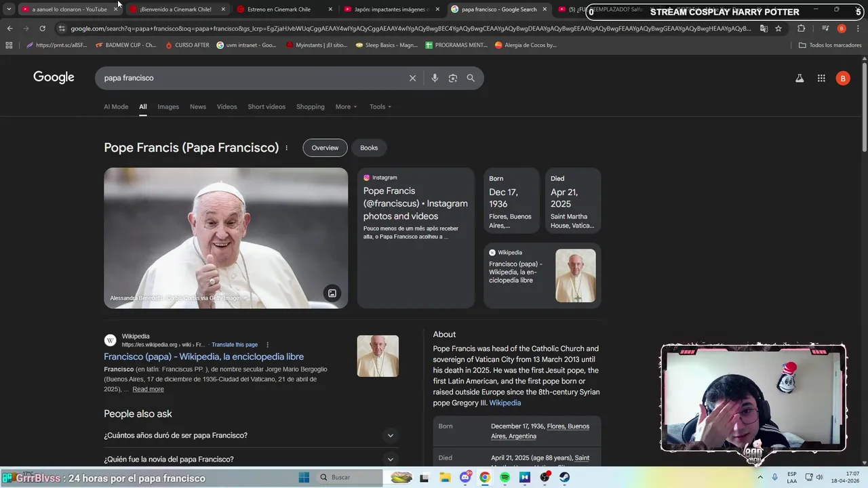This screenshot has width=868, height=488.
Task: Switch to the AI Mode tab
Action: (116, 107)
